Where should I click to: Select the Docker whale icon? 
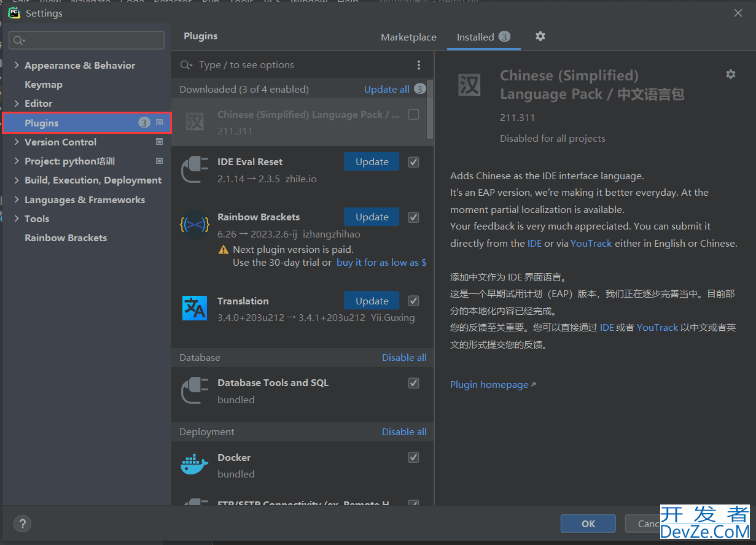[x=195, y=465]
